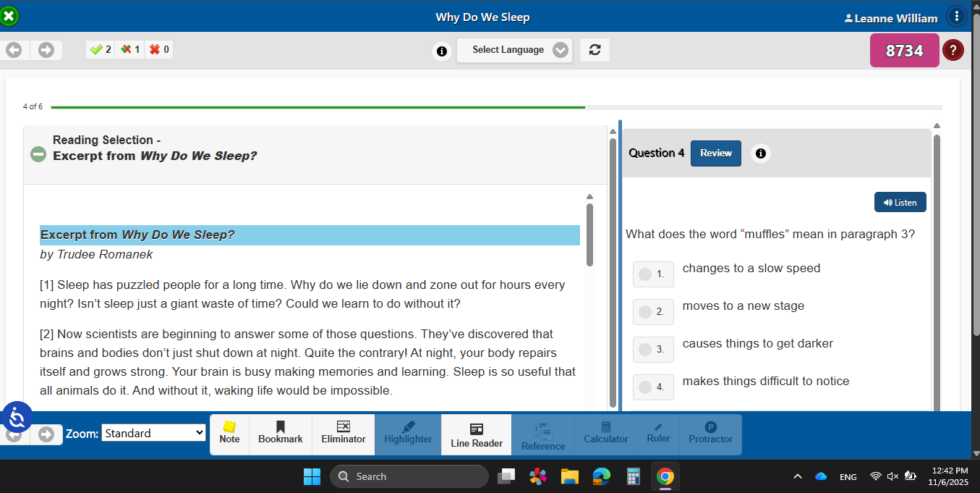Turn on the Line Reader
Screen dimensions: 980x493
[475, 434]
